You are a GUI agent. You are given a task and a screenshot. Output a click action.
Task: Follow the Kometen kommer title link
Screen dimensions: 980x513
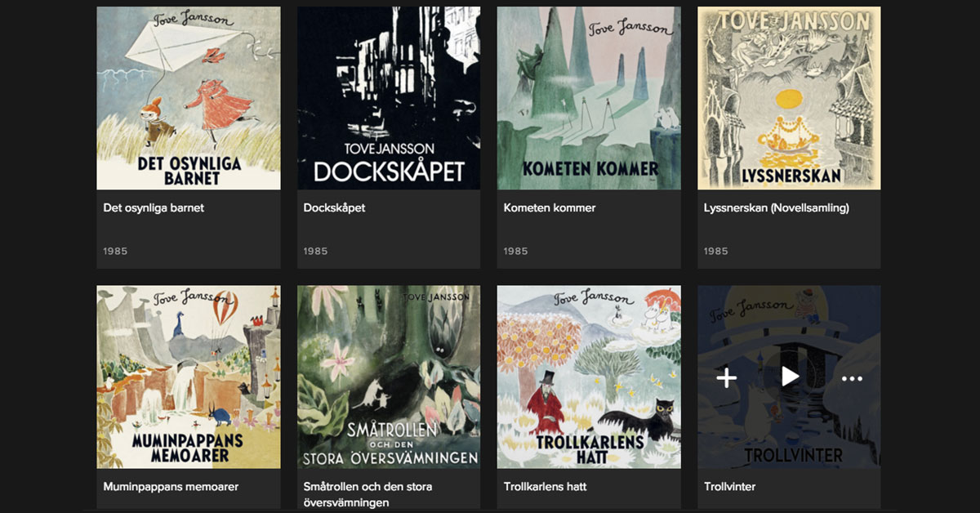pyautogui.click(x=550, y=207)
